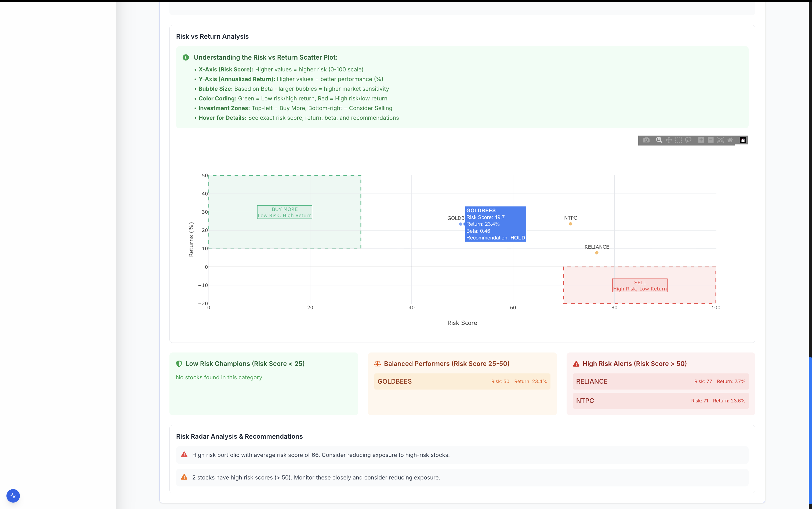
Task: Click 'Return: 23.6%' value in NTPC row
Action: [729, 401]
